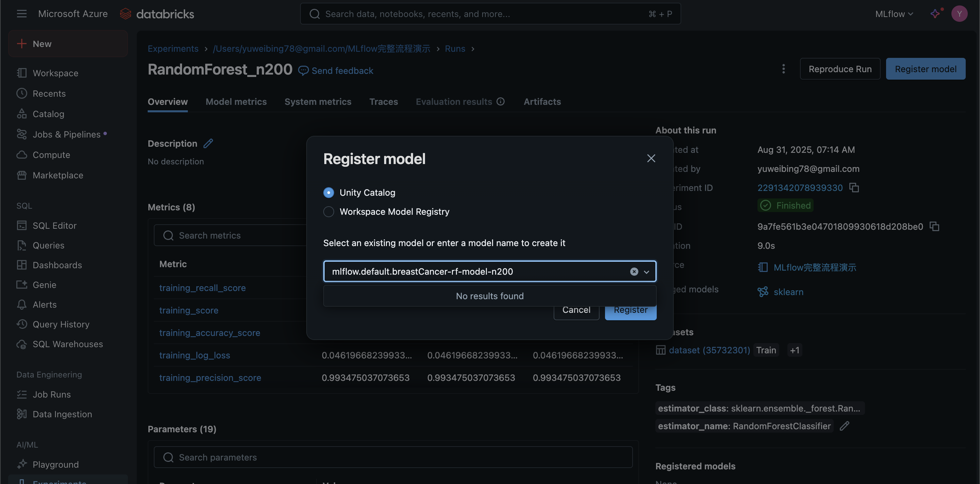Viewport: 980px width, 484px height.
Task: Click the Register model button
Action: tap(926, 69)
